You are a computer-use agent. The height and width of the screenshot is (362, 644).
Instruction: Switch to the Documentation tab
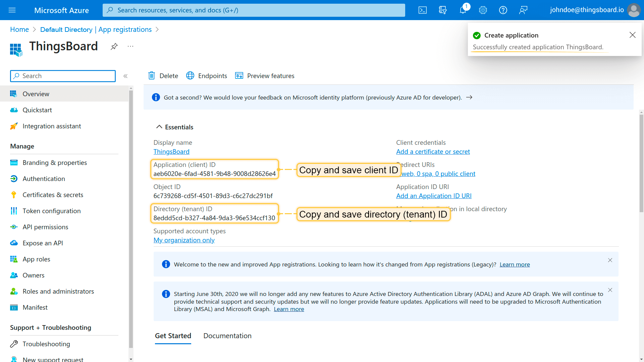click(227, 336)
